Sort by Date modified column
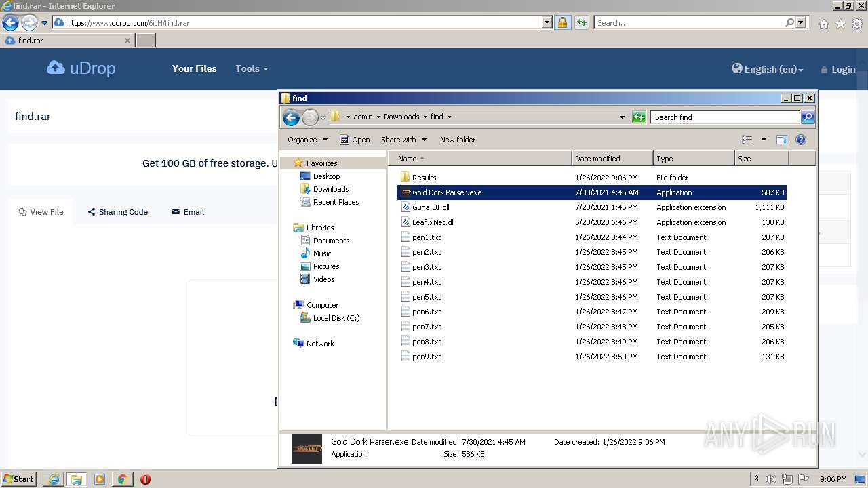This screenshot has width=868, height=488. pos(612,159)
